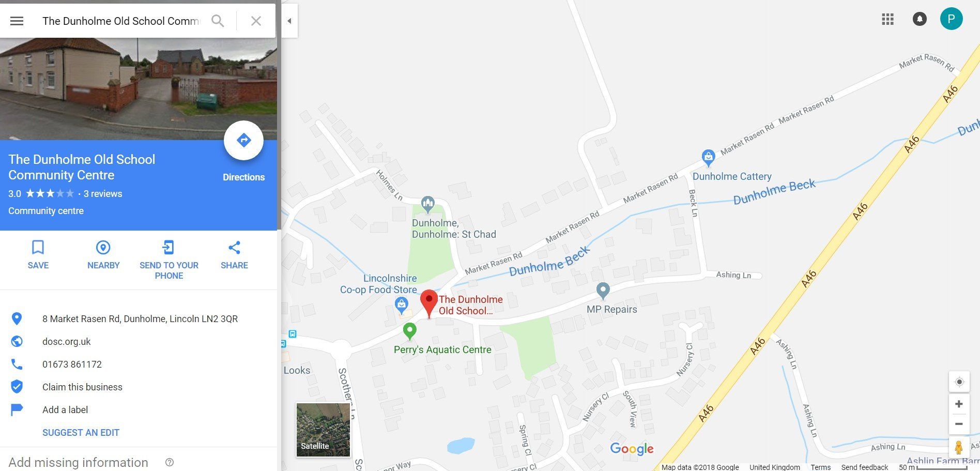Show your location on the map
The image size is (980, 471).
959,382
